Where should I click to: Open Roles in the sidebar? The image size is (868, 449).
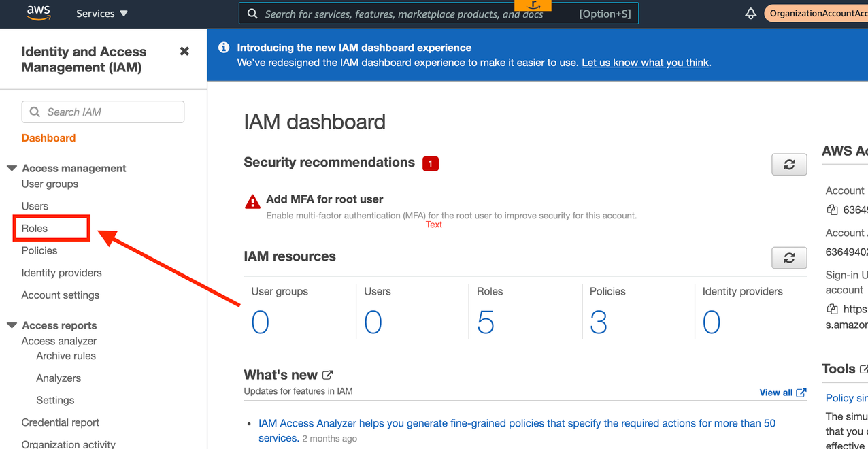[x=35, y=229]
